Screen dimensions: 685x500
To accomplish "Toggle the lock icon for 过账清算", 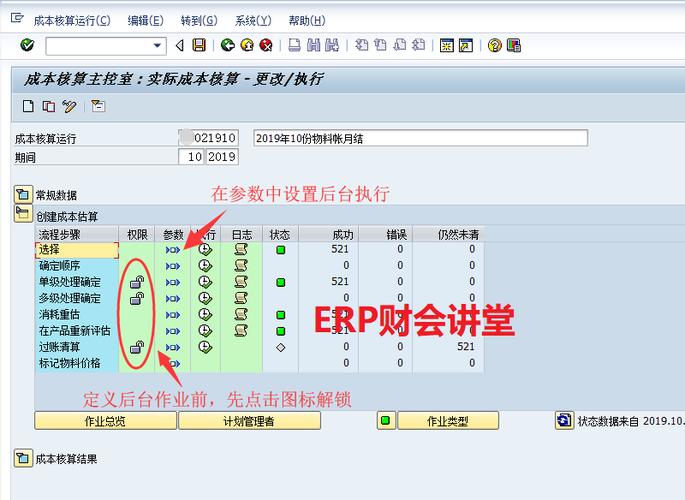I will 137,348.
